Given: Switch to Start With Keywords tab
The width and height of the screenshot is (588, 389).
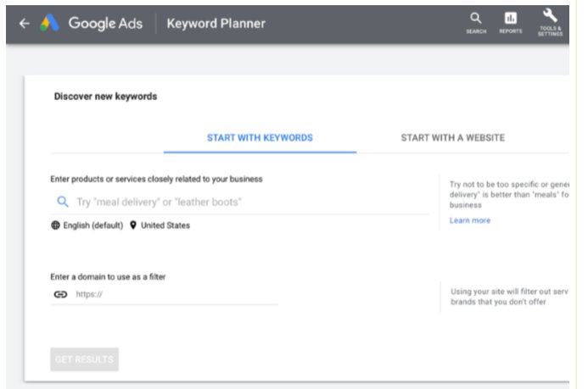Looking at the screenshot, I should [x=260, y=138].
